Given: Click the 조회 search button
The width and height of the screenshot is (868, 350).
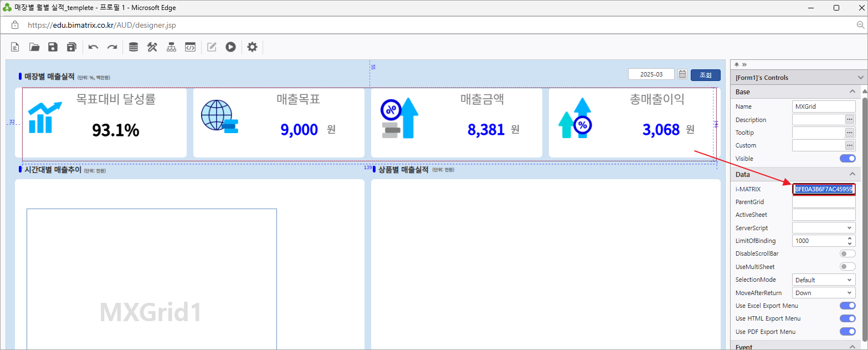Looking at the screenshot, I should click(x=705, y=75).
